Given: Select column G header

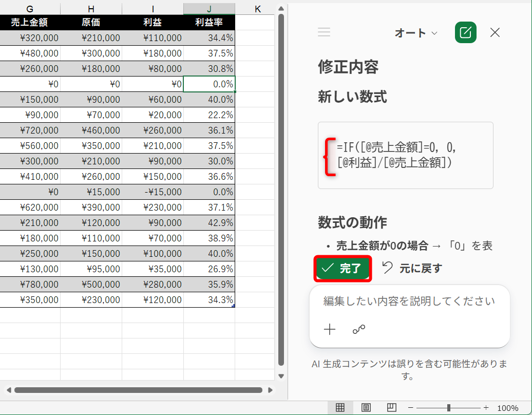Looking at the screenshot, I should 30,9.
